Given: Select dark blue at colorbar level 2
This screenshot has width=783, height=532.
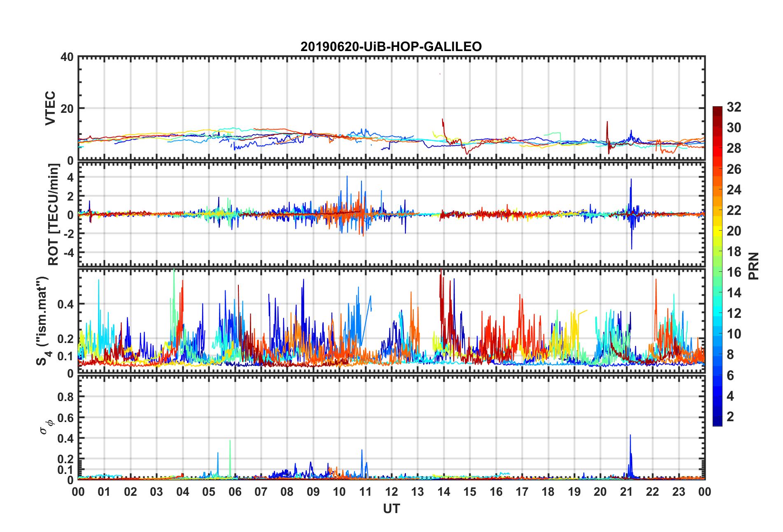Looking at the screenshot, I should click(x=717, y=417).
